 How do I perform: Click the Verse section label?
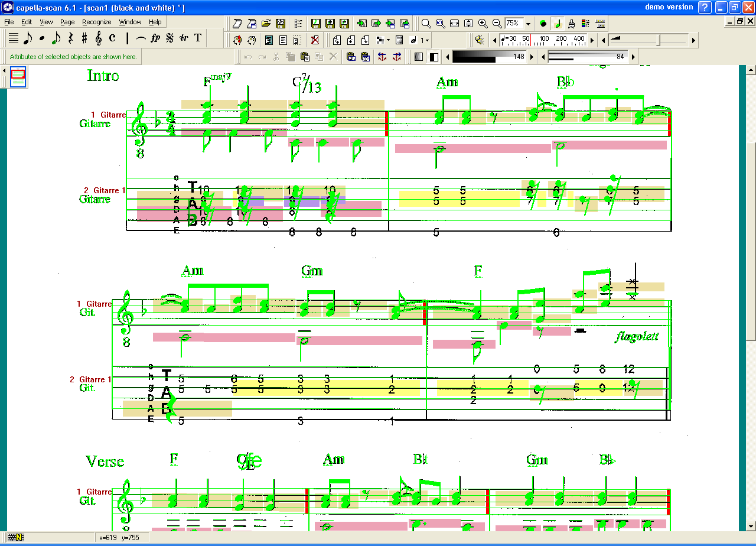pos(105,461)
